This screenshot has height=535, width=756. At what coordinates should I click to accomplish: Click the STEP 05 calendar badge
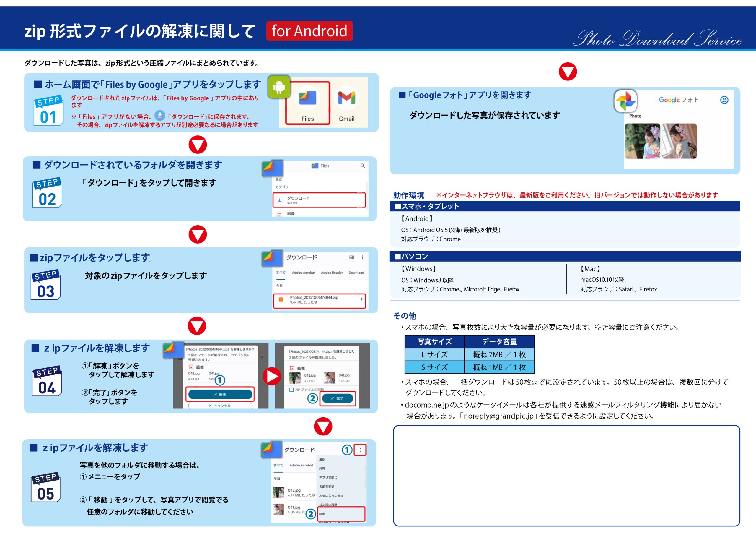46,487
